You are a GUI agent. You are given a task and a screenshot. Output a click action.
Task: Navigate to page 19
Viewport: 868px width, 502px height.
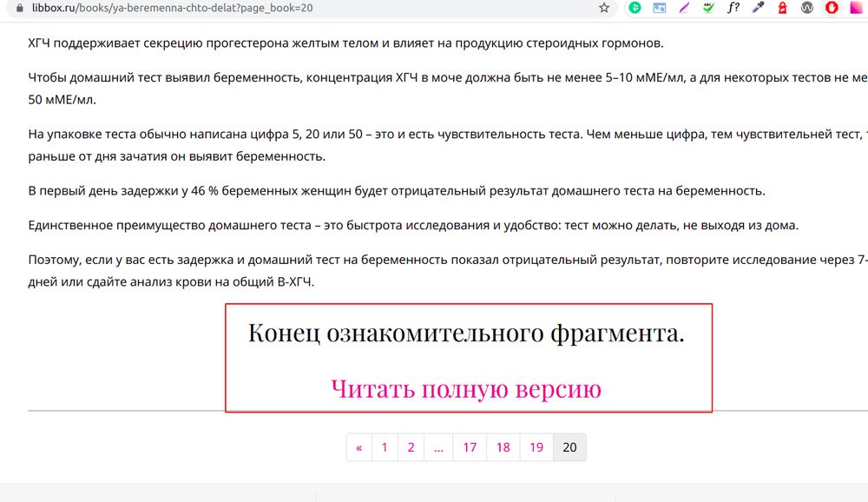tap(536, 447)
